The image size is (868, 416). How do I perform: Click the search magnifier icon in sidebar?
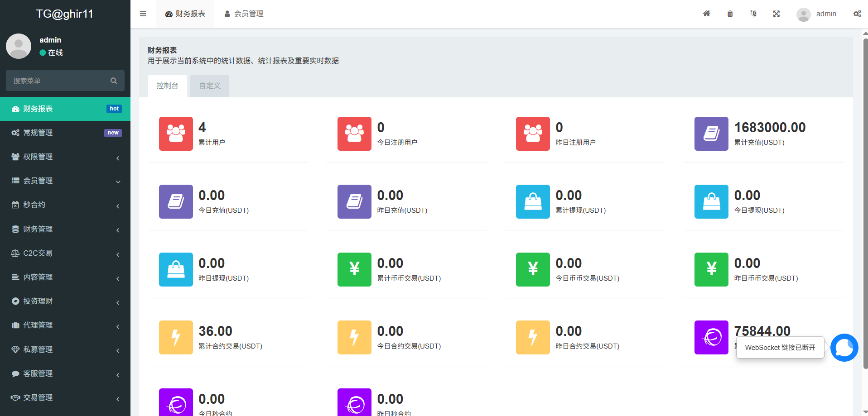[114, 81]
